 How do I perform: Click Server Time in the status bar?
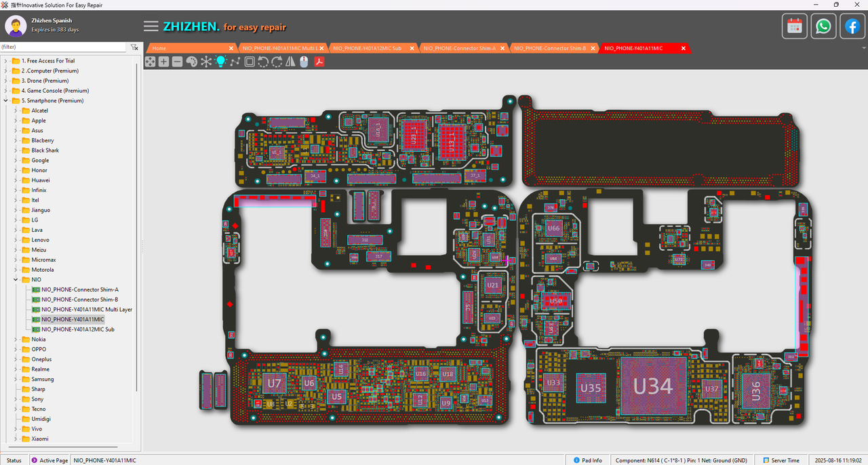coord(781,460)
